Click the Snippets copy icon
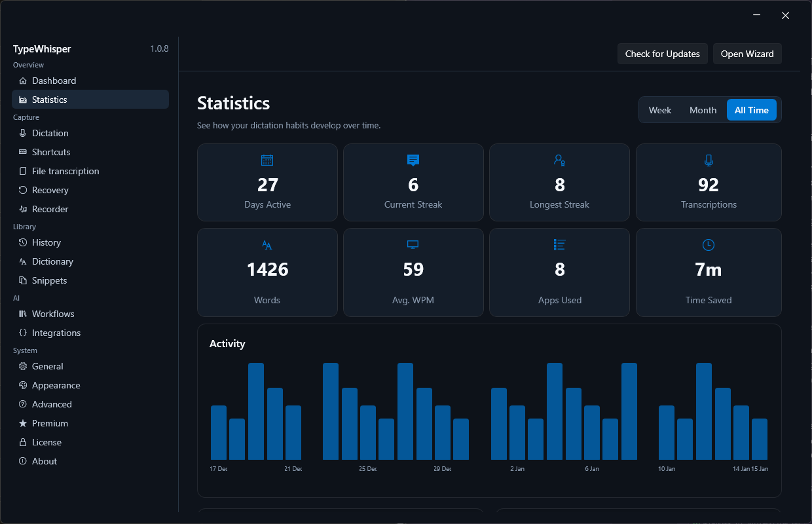This screenshot has width=812, height=524. (23, 280)
